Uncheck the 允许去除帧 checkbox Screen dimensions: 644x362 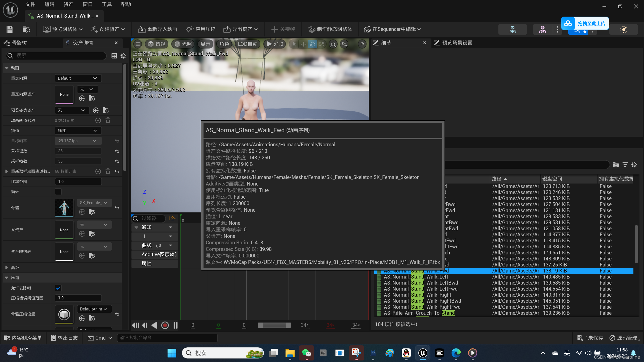click(58, 288)
